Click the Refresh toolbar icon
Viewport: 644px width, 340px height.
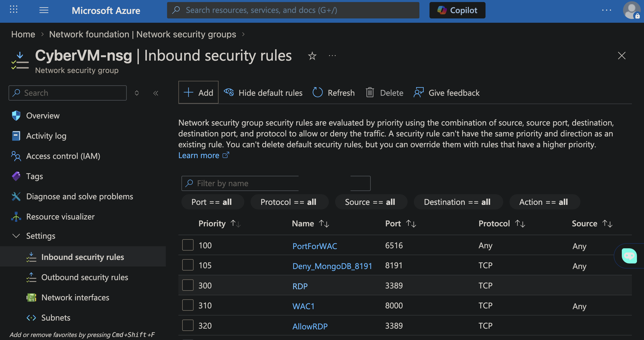[x=318, y=93]
